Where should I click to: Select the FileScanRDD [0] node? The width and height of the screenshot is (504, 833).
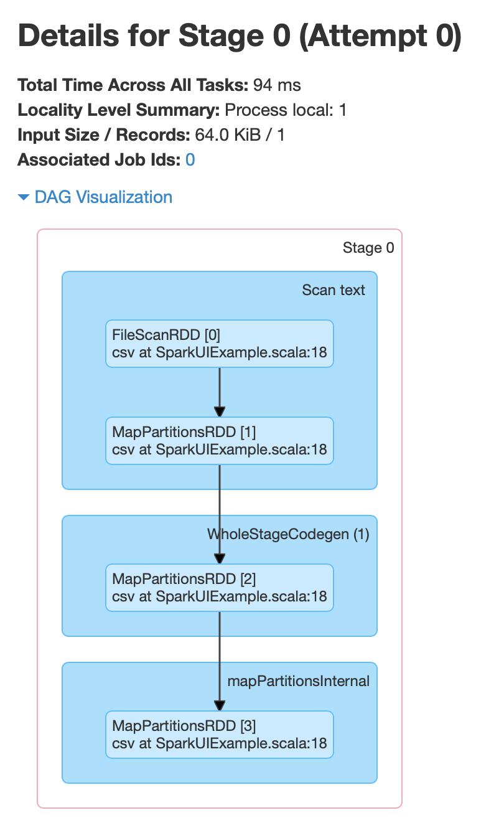[220, 344]
